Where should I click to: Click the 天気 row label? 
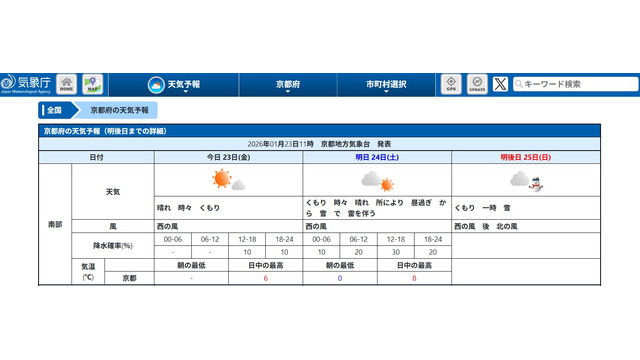(113, 192)
